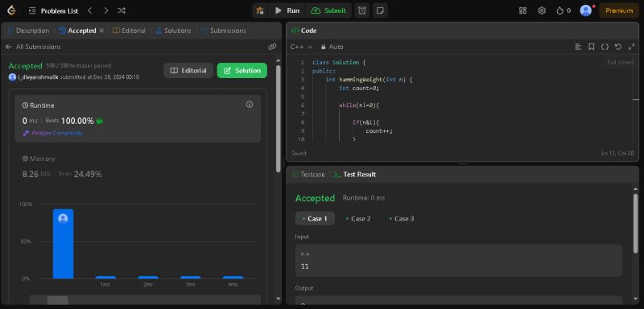
Task: Click the line 'int count=0;' in the editor
Action: point(359,88)
